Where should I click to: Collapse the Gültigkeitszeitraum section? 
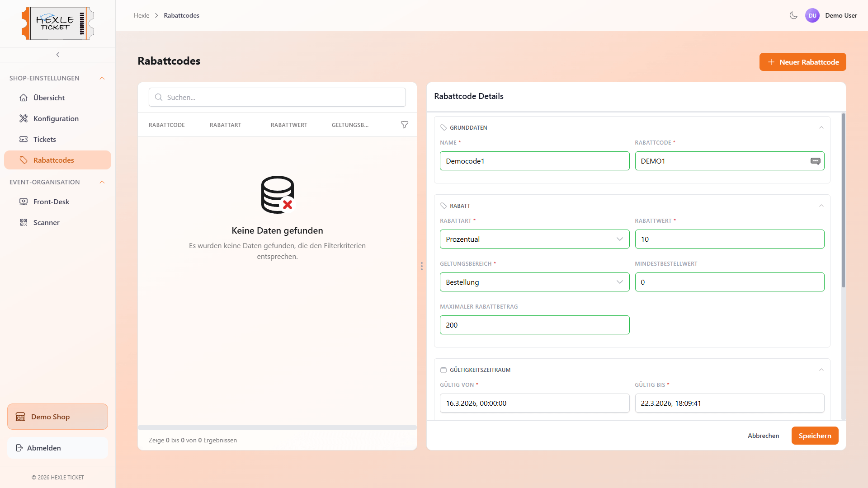pos(821,370)
